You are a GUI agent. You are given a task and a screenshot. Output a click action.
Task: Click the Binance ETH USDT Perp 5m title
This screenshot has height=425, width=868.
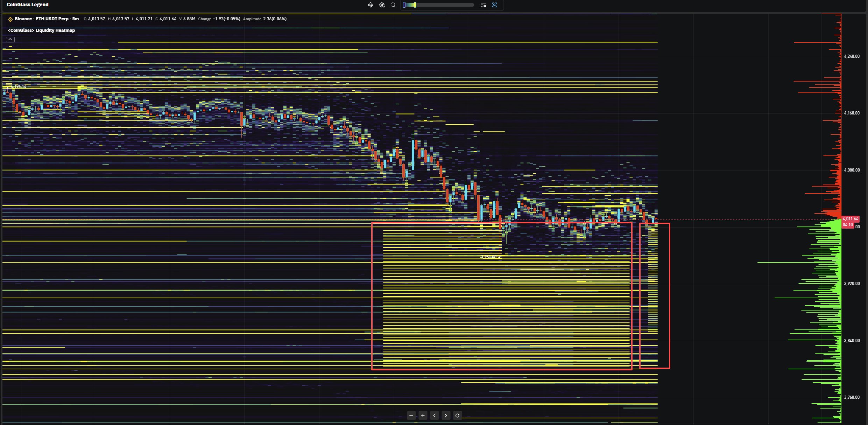[x=47, y=19]
